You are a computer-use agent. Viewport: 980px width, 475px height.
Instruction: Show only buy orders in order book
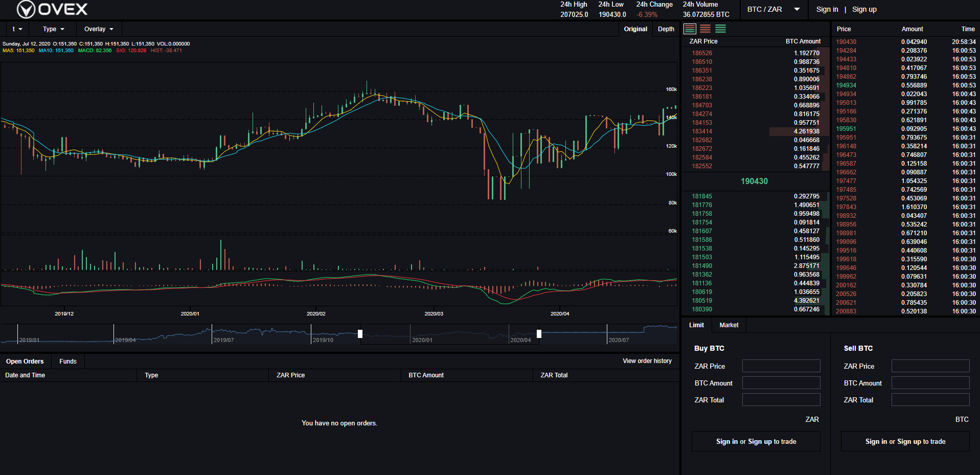[x=720, y=29]
